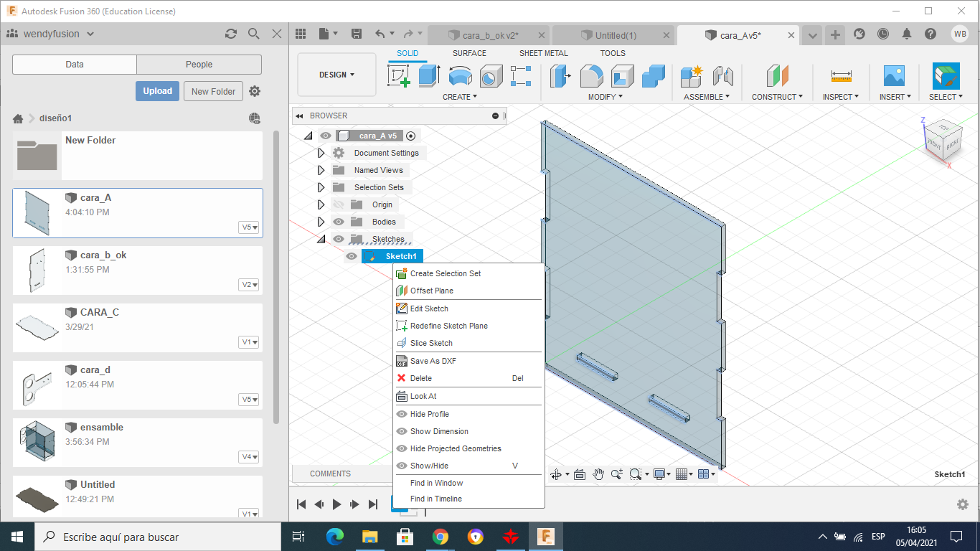Expand the Bodies folder
The height and width of the screenshot is (551, 980).
(321, 222)
